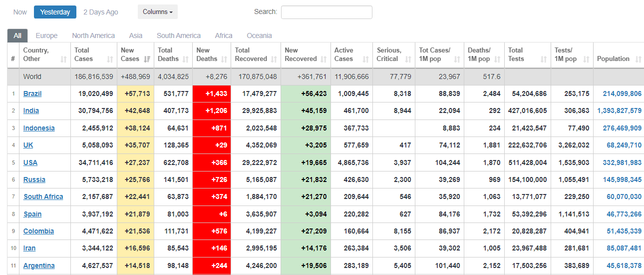Open the Columns dropdown
Viewport: 644px width, 275px height.
coord(157,12)
